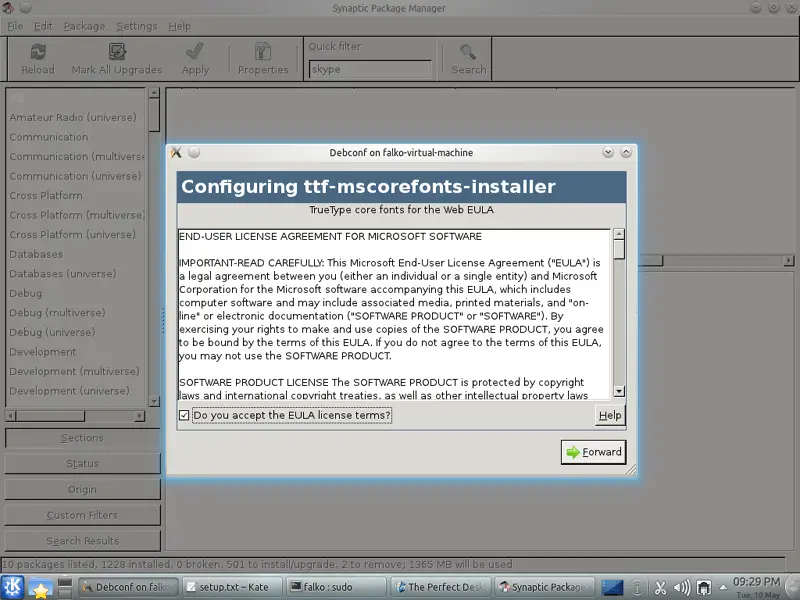Click the pager icon next to the star folder

click(64, 587)
